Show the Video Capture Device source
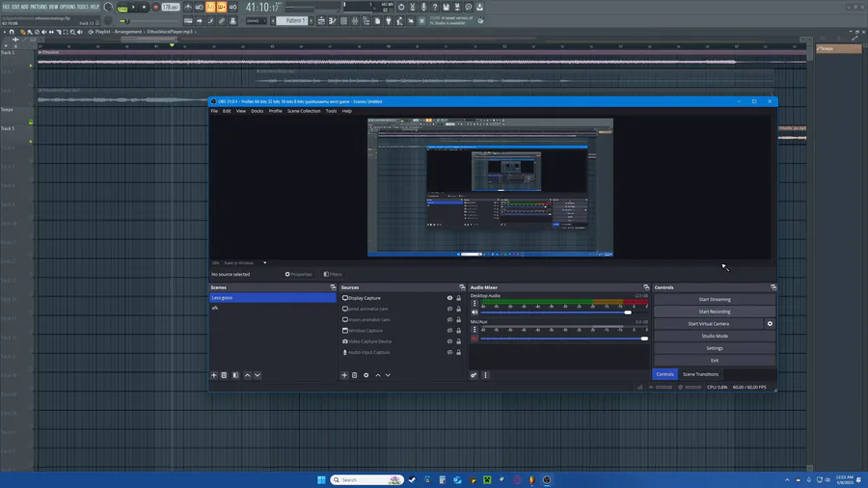 click(x=449, y=341)
